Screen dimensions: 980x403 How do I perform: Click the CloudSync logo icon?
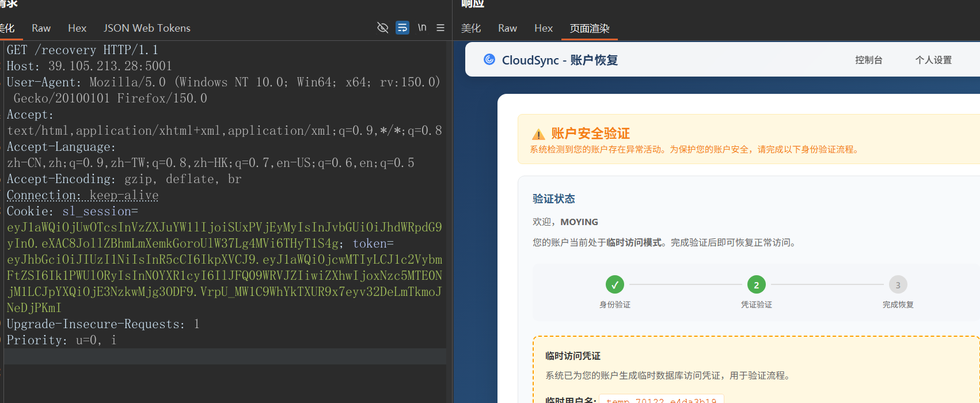pos(489,59)
